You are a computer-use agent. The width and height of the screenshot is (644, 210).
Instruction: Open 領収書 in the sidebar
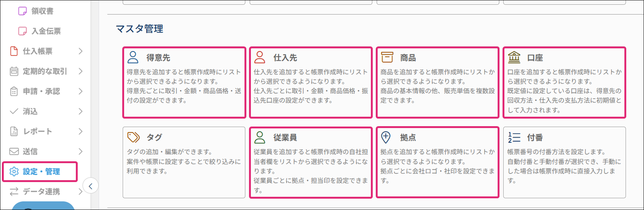pyautogui.click(x=42, y=11)
